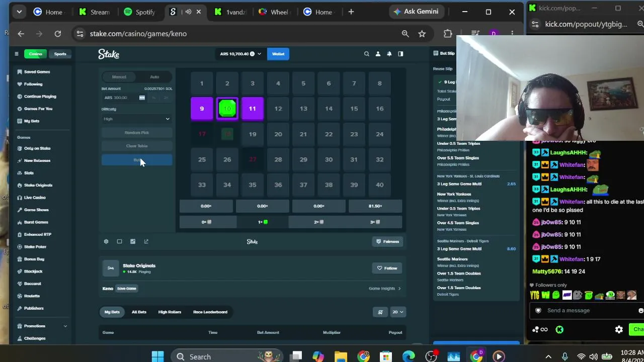The image size is (644, 362).
Task: Open the bet list filter icon
Action: click(380, 312)
